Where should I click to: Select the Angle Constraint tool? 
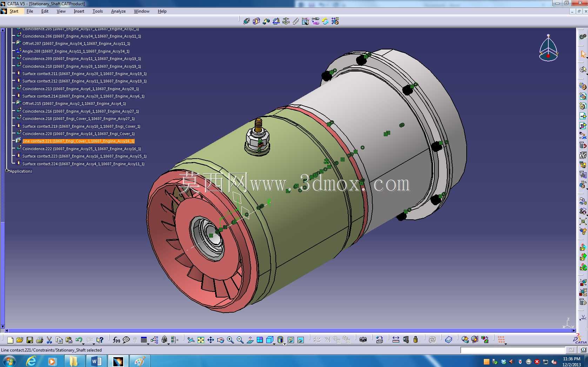click(x=276, y=21)
